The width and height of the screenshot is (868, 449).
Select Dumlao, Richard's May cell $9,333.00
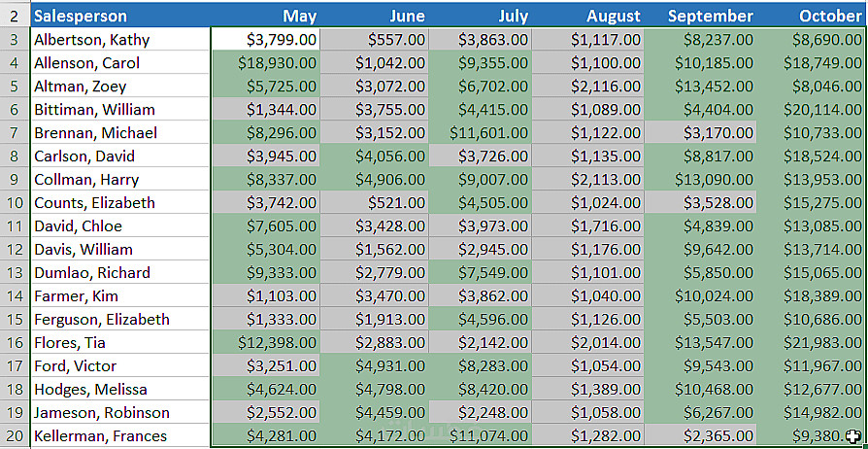(265, 273)
